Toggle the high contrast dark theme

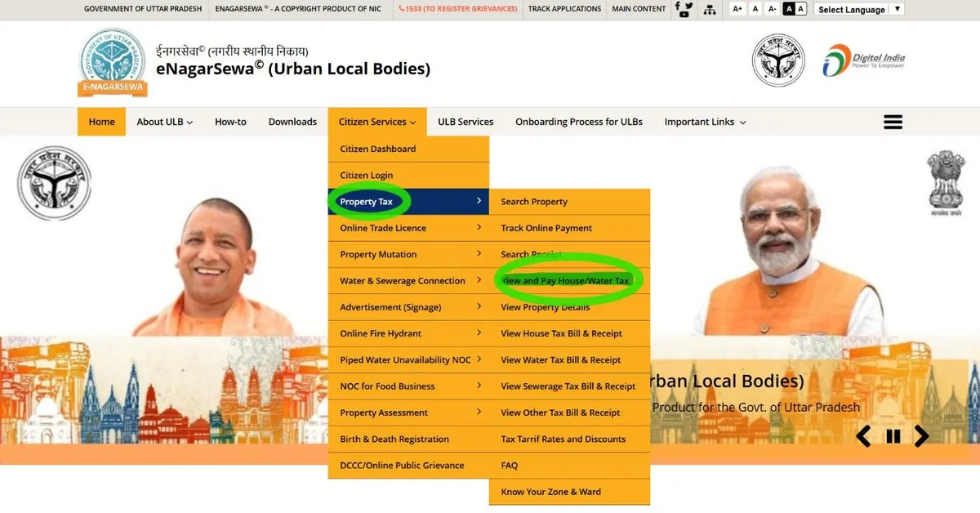point(789,9)
